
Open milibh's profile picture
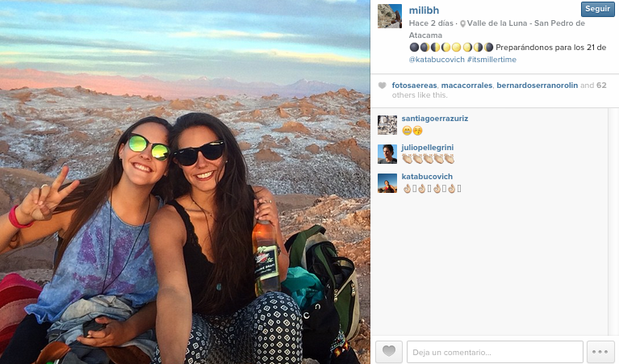coord(390,16)
